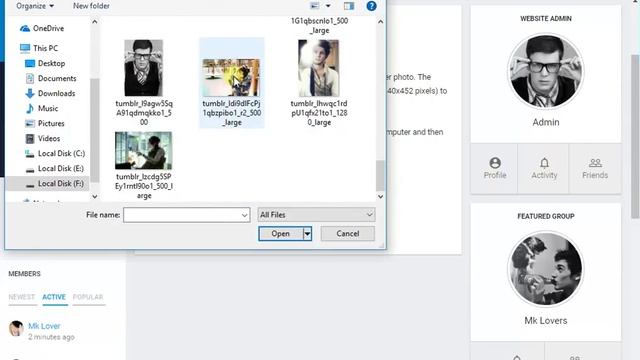Viewport: 640px width, 360px height.
Task: Switch to Popular members tab
Action: 88,297
